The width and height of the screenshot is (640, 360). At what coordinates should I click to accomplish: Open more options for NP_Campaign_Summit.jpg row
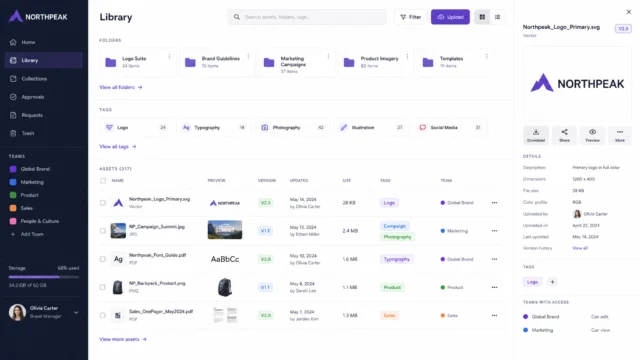(494, 231)
